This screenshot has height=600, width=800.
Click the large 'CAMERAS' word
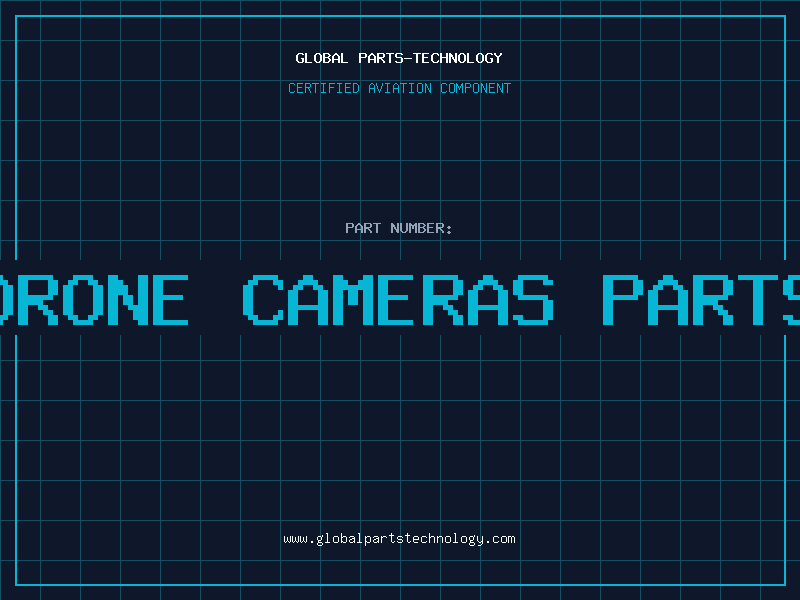click(398, 300)
